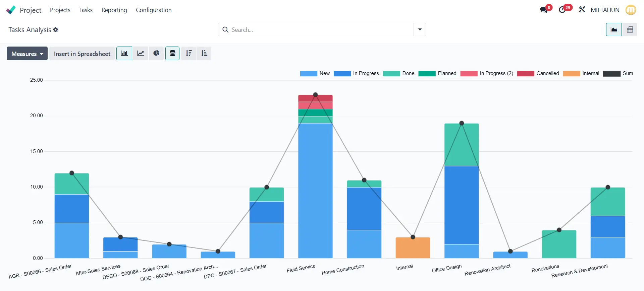Image resolution: width=644 pixels, height=291 pixels.
Task: Sort chart in ascending order
Action: pos(204,53)
